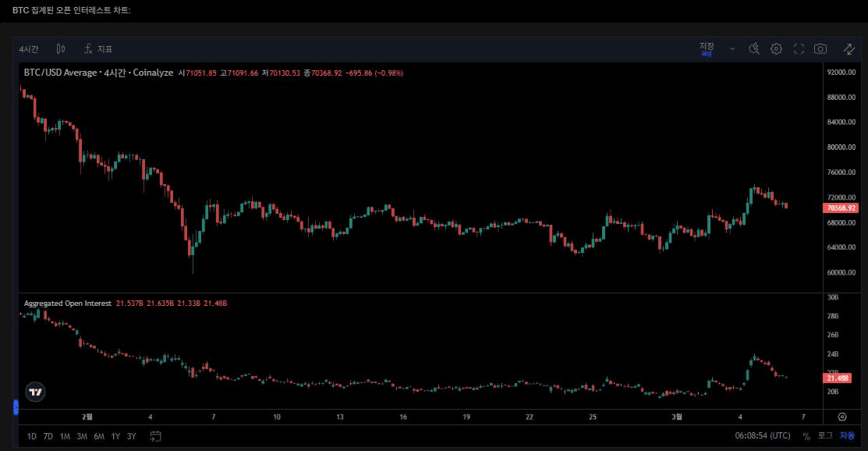Enable logarithmic scale via 로그
This screenshot has width=868, height=451.
[827, 437]
